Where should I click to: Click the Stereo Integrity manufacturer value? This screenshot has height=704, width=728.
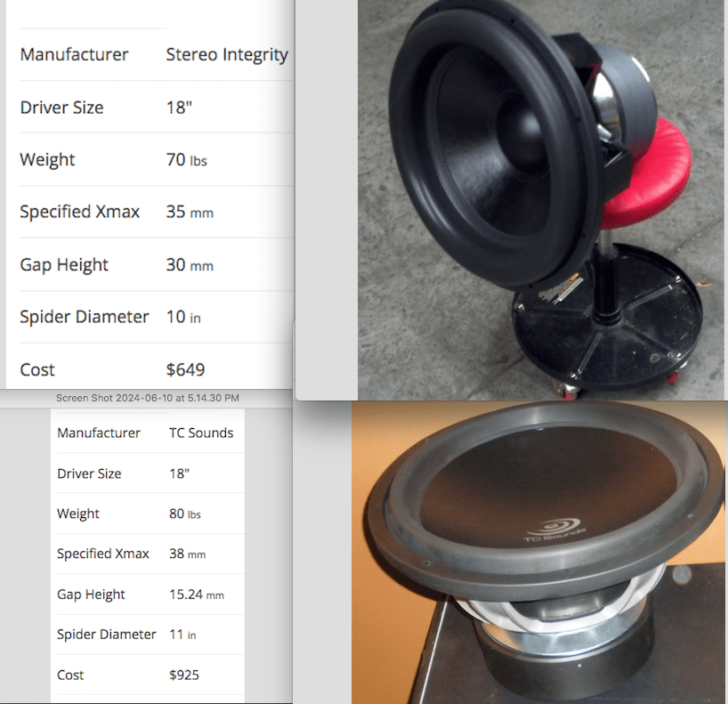coord(227,55)
